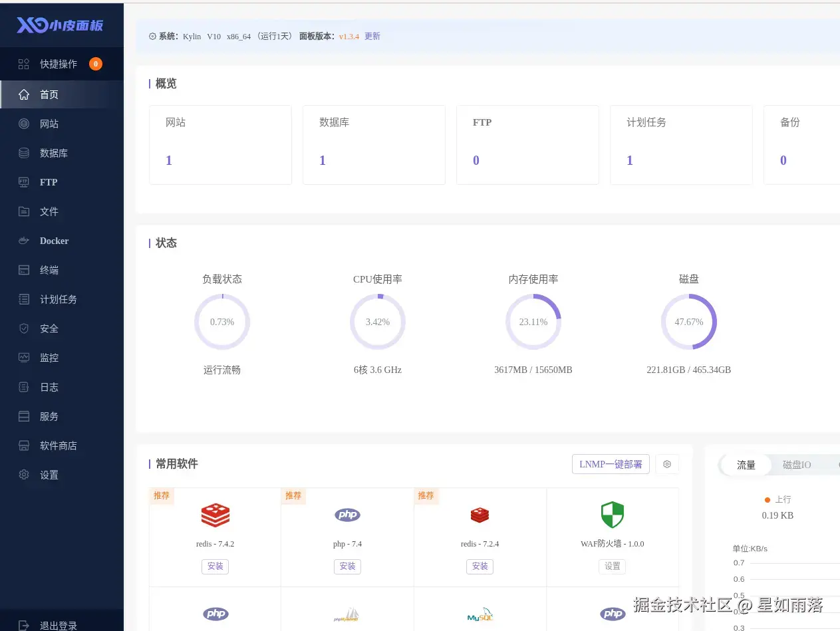Select the 终端 (Terminal) sidebar icon
The width and height of the screenshot is (840, 631).
(x=49, y=270)
